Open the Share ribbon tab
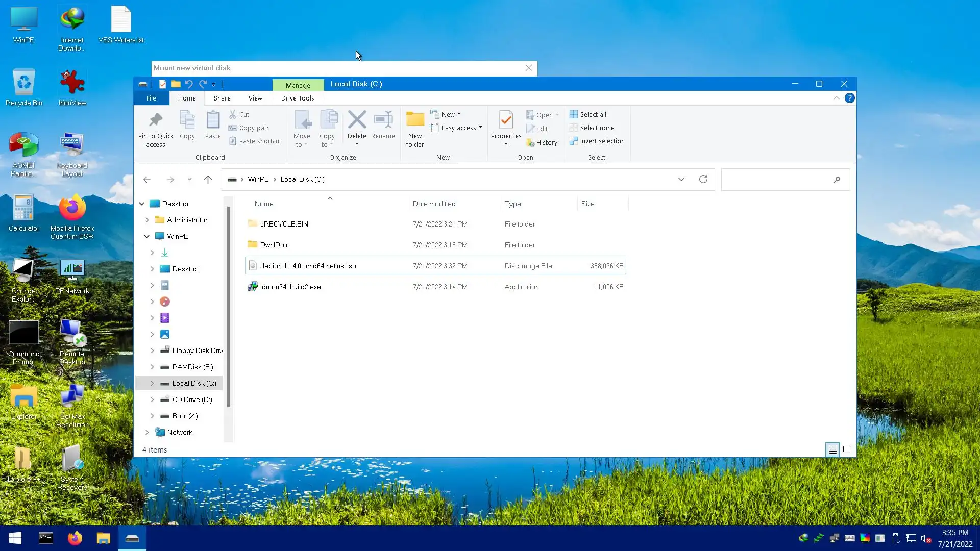Viewport: 980px width, 551px height. pyautogui.click(x=222, y=98)
